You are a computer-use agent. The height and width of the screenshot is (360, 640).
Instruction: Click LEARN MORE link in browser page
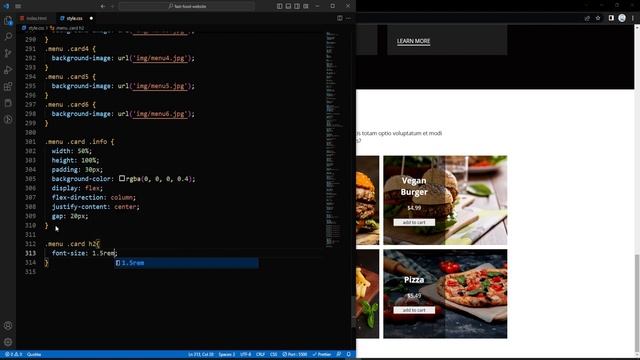click(413, 41)
